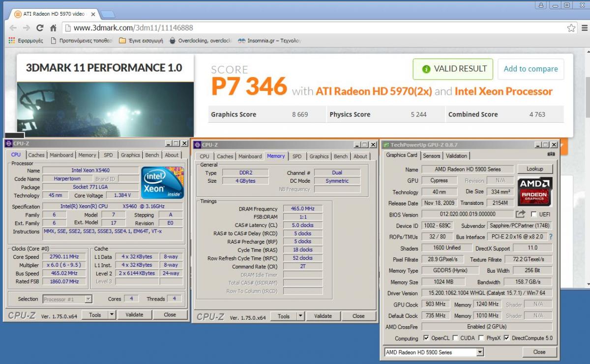Click Close in Memory CPU-Z window
This screenshot has width=590, height=364.
pyautogui.click(x=358, y=316)
